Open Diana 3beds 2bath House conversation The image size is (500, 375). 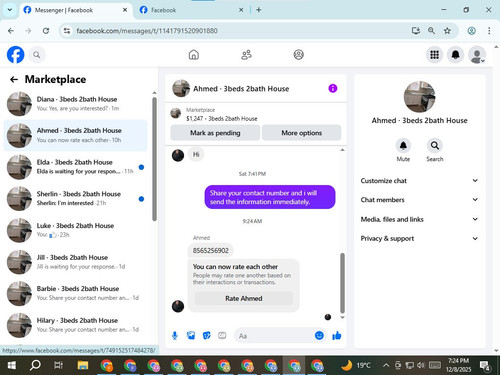coord(75,104)
